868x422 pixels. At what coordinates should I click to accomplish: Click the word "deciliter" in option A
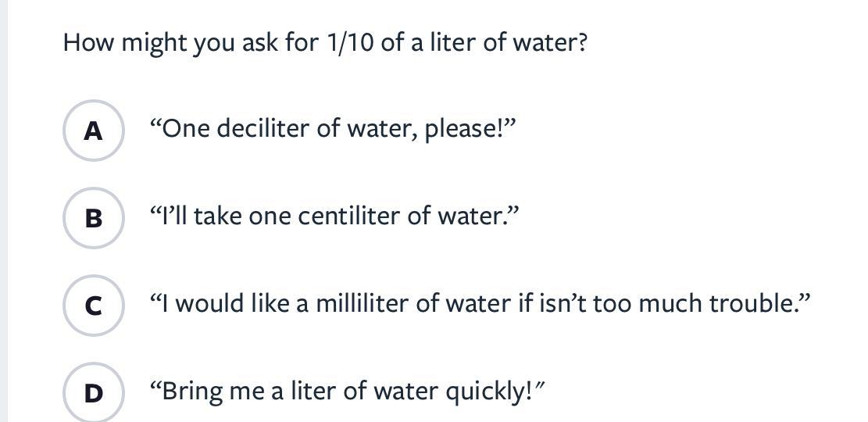[263, 128]
